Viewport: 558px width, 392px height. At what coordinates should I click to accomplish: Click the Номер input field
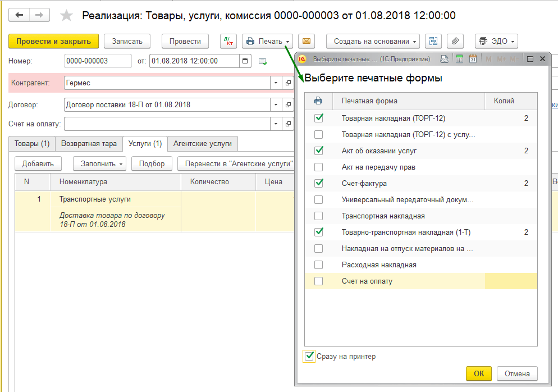pyautogui.click(x=98, y=61)
